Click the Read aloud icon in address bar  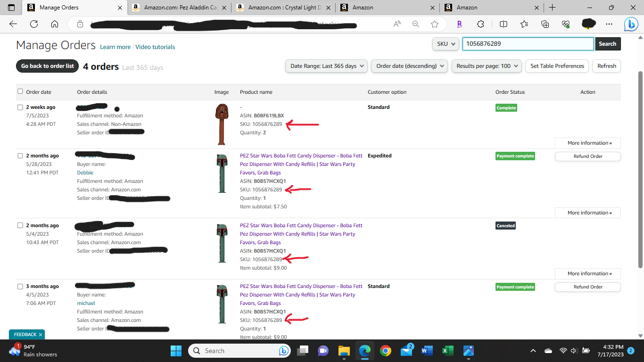pos(397,24)
